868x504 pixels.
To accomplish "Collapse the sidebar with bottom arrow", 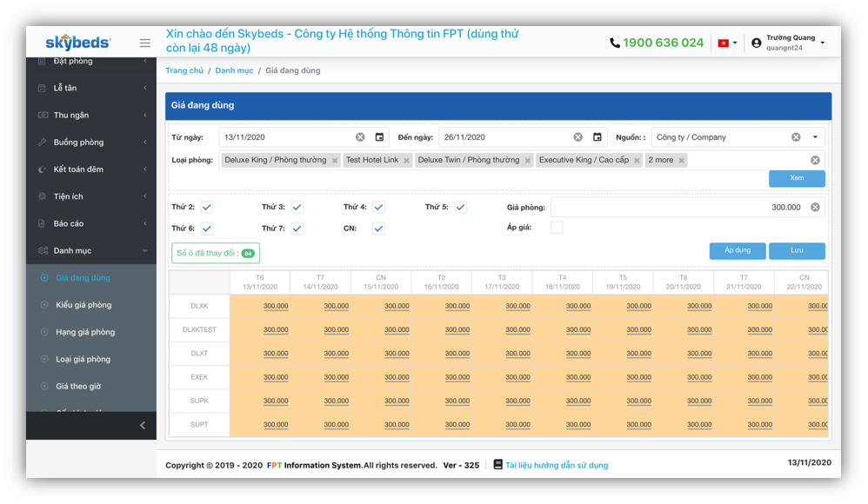I will [143, 425].
